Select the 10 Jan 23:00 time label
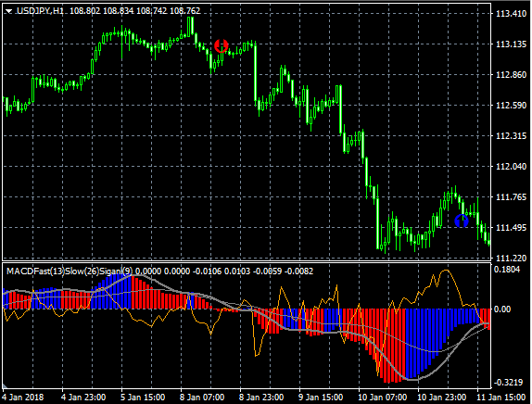Screen dimensions: 532x404 (x=441, y=397)
